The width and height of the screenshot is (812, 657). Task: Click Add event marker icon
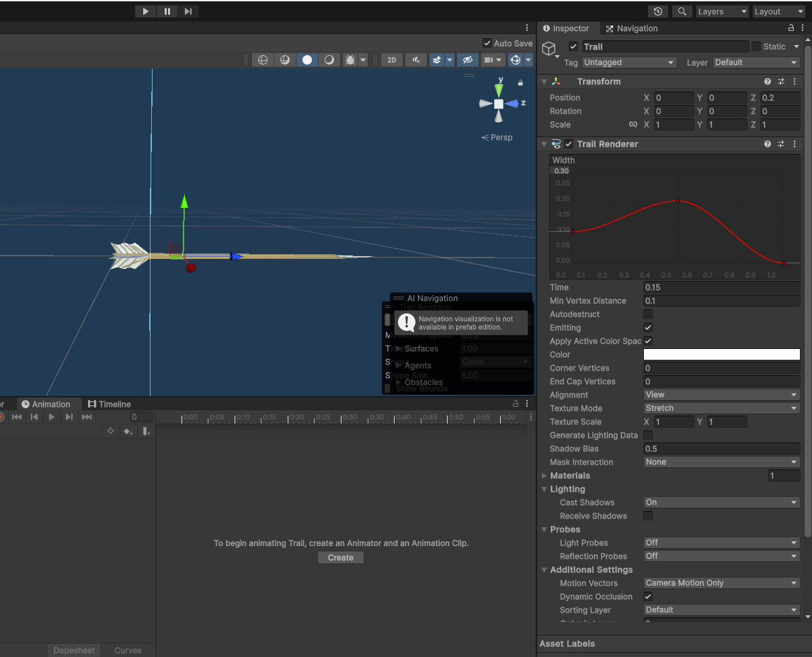147,431
